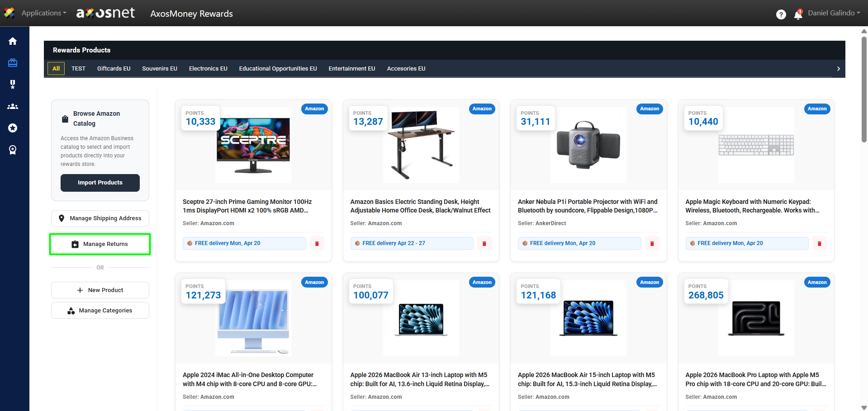Open Manage Returns
The height and width of the screenshot is (411, 868).
tap(100, 244)
